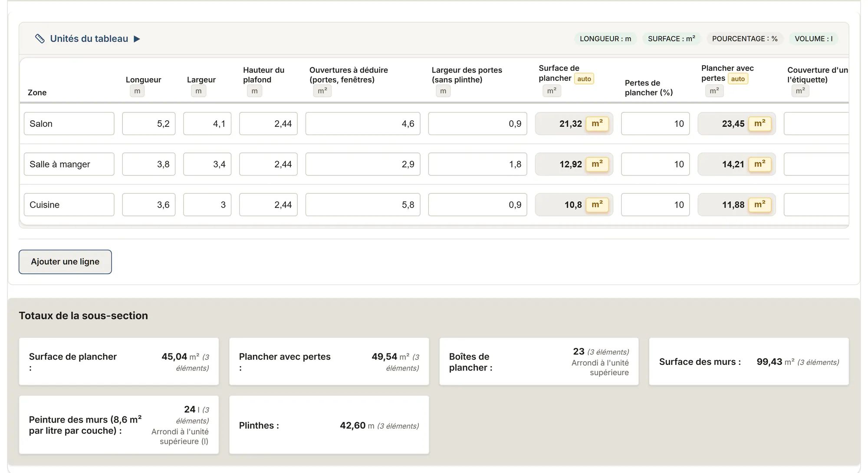The width and height of the screenshot is (868, 473).
Task: Click Salon openings field showing 4,6
Action: 363,124
